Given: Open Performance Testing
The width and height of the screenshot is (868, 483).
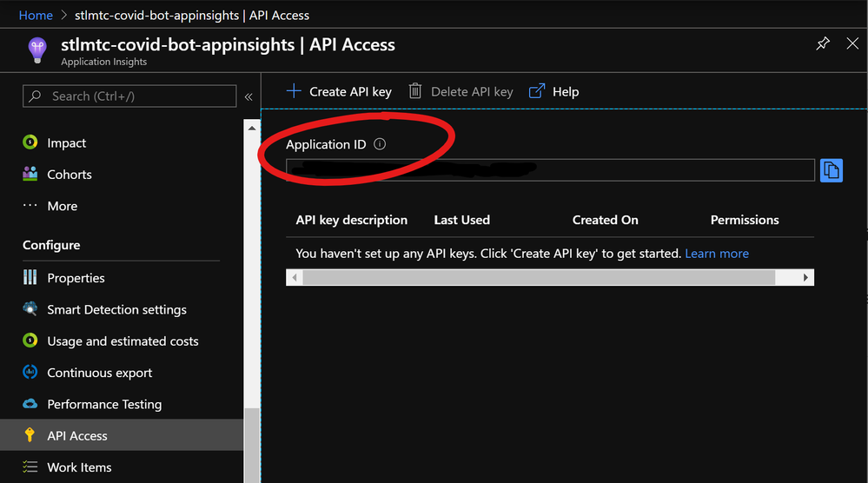Looking at the screenshot, I should [104, 404].
